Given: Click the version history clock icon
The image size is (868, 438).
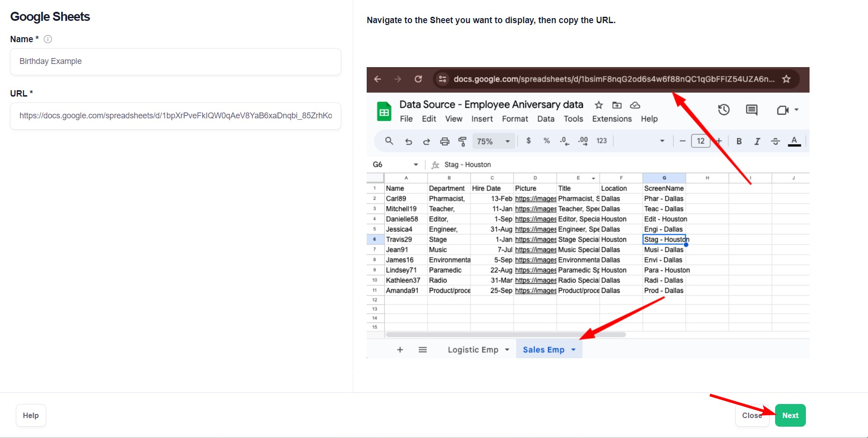Looking at the screenshot, I should pyautogui.click(x=723, y=110).
